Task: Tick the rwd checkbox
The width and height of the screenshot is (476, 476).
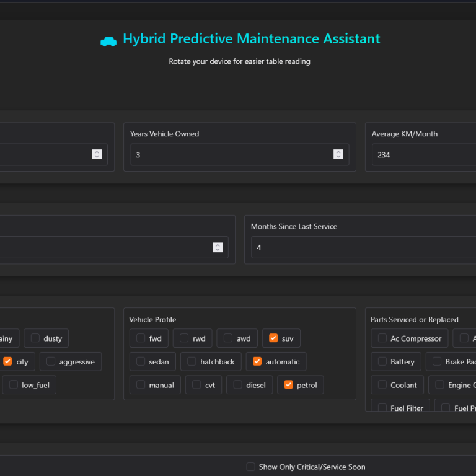Action: [184, 338]
